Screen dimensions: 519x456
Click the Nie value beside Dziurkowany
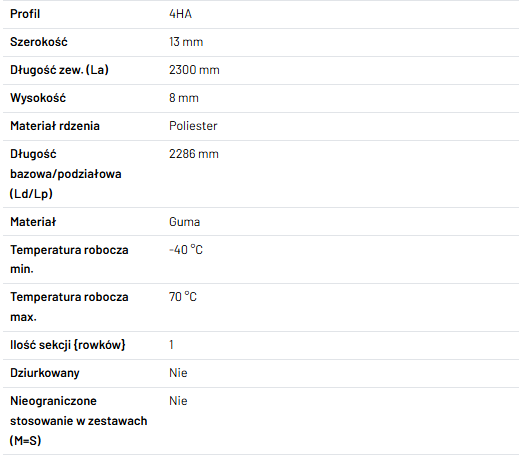click(178, 373)
